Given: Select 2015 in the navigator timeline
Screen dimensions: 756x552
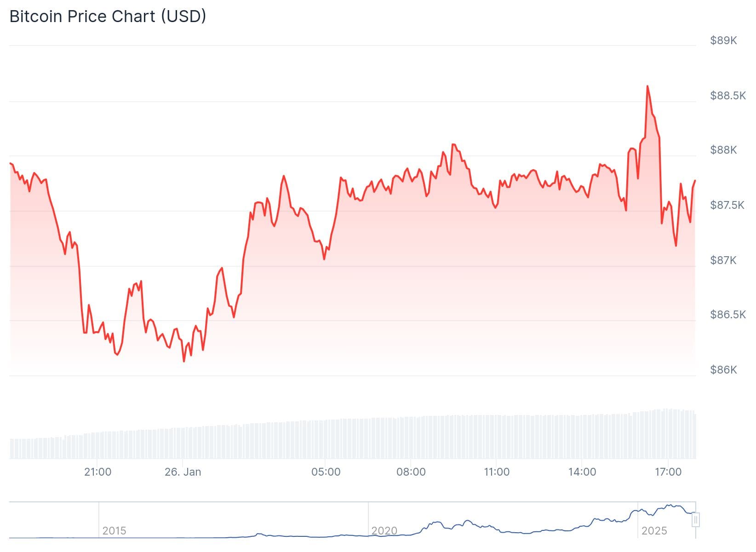Looking at the screenshot, I should point(114,531).
